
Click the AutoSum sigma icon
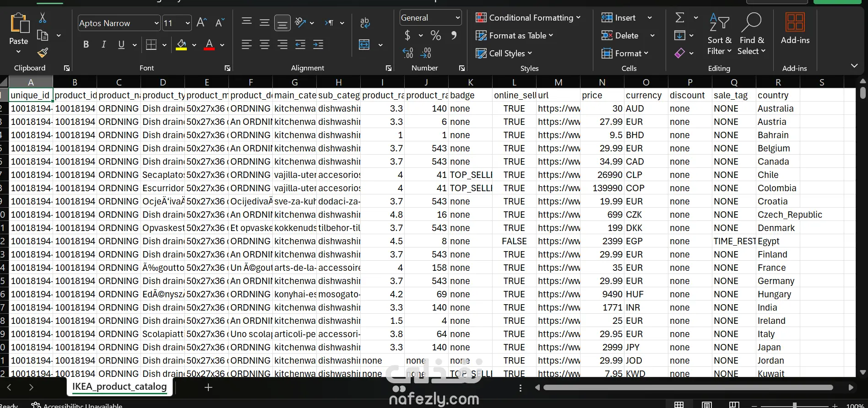(x=680, y=18)
